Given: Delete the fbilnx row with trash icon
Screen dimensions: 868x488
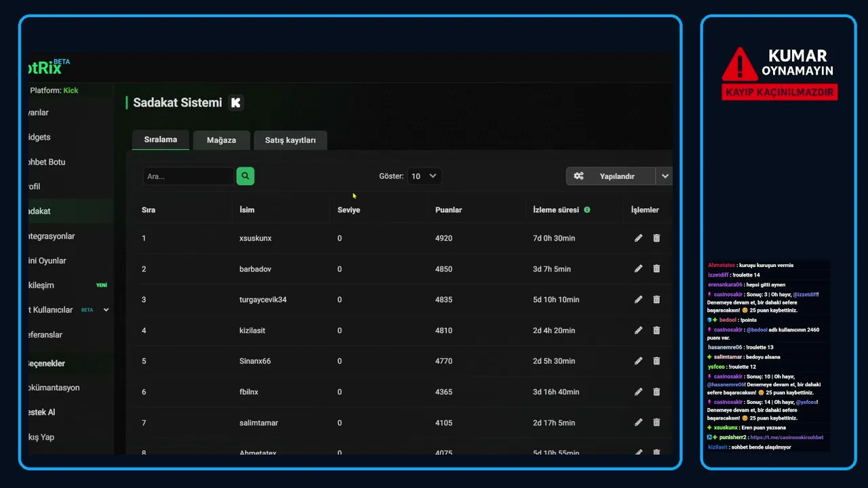Looking at the screenshot, I should [656, 392].
